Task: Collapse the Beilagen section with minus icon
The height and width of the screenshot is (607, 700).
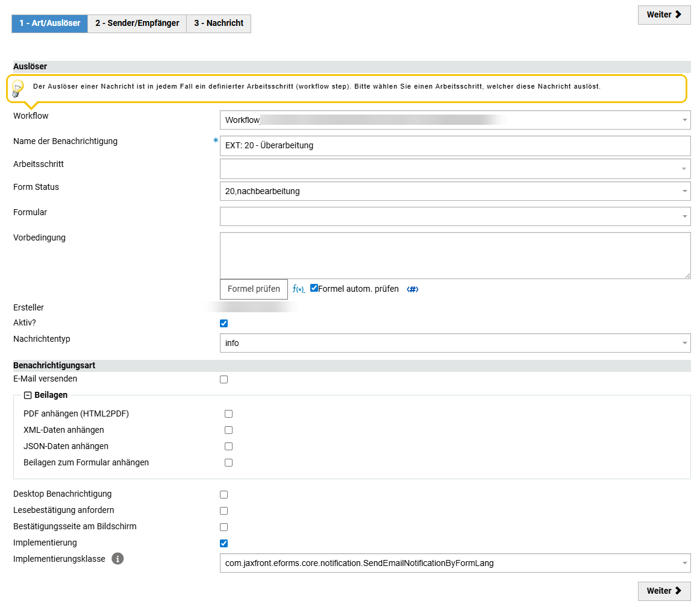Action: click(x=28, y=395)
